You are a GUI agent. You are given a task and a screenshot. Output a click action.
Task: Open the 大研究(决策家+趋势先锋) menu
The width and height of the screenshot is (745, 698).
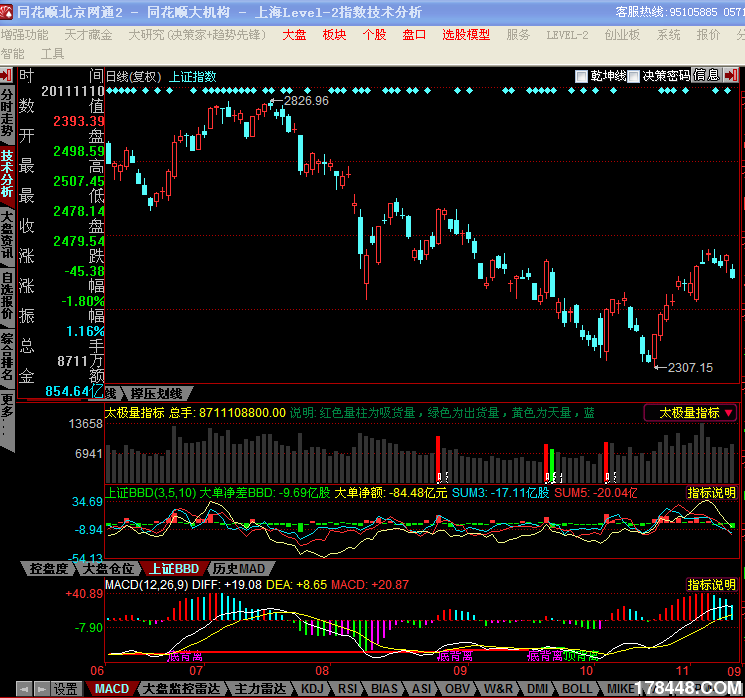197,35
